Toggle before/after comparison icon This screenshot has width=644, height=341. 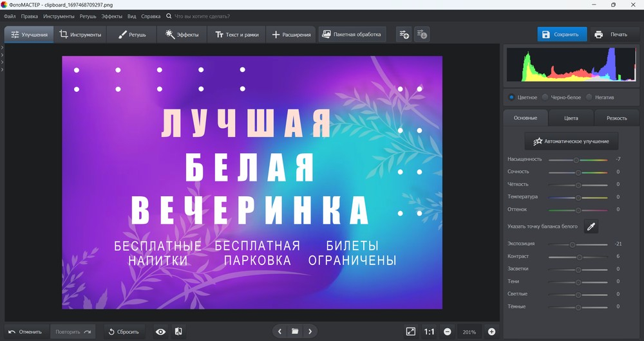[x=178, y=331]
